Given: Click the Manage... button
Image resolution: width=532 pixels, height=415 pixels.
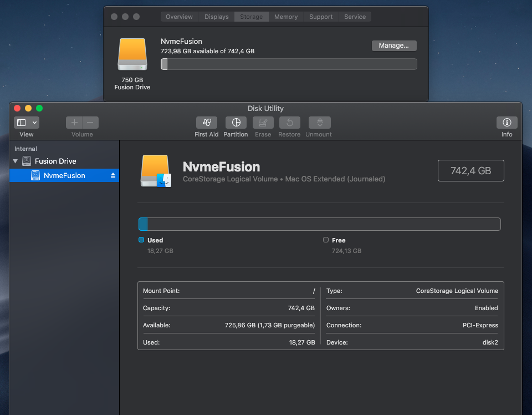Looking at the screenshot, I should click(394, 45).
